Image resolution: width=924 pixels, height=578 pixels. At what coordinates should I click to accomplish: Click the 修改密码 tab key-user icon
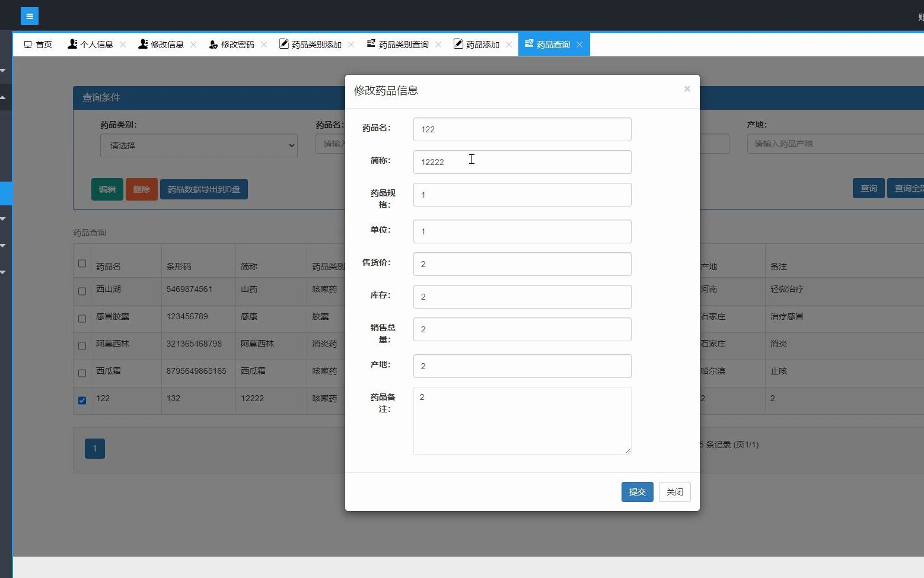(214, 45)
